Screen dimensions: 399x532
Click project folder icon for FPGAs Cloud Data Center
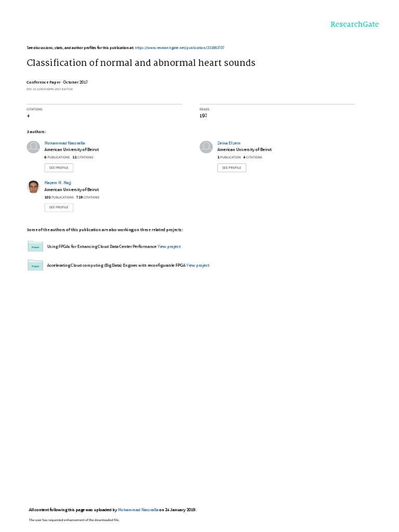(x=35, y=246)
